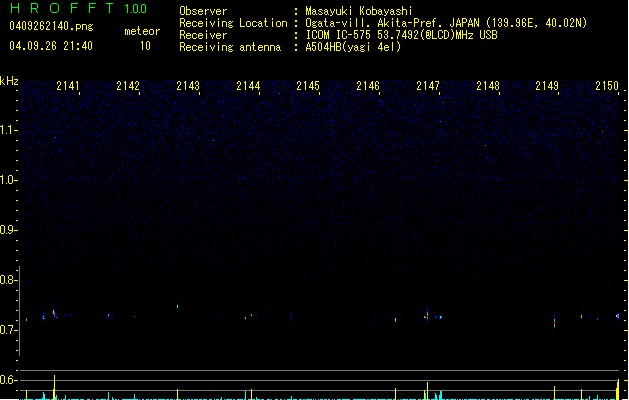
Task: Click the Receiving Location field label
Action: click(233, 23)
